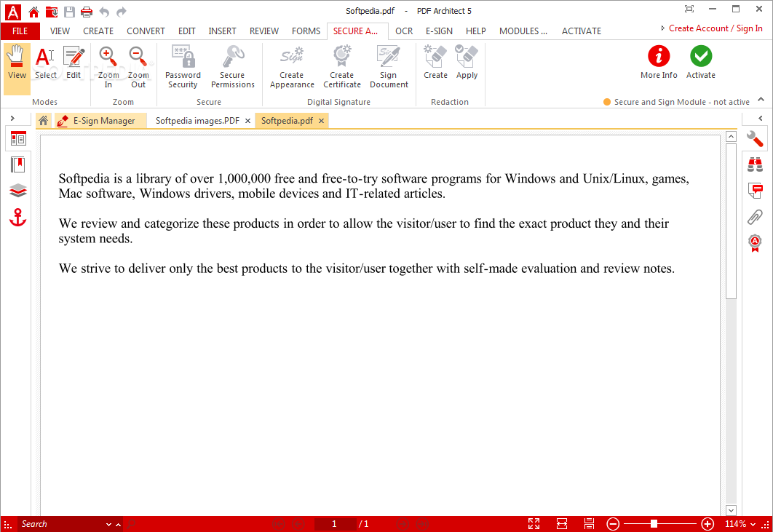This screenshot has width=773, height=532.
Task: Click the Zoom In tool
Action: click(108, 67)
